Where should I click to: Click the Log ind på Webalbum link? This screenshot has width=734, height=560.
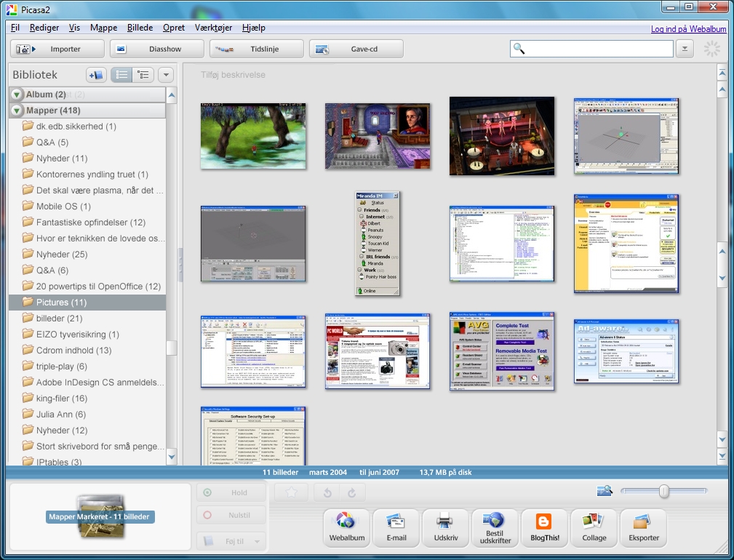(x=690, y=28)
